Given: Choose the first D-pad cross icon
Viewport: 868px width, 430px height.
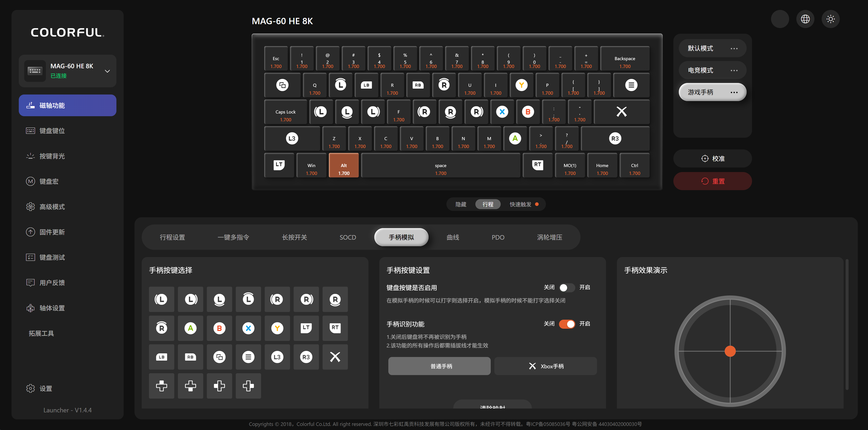Looking at the screenshot, I should (x=161, y=386).
